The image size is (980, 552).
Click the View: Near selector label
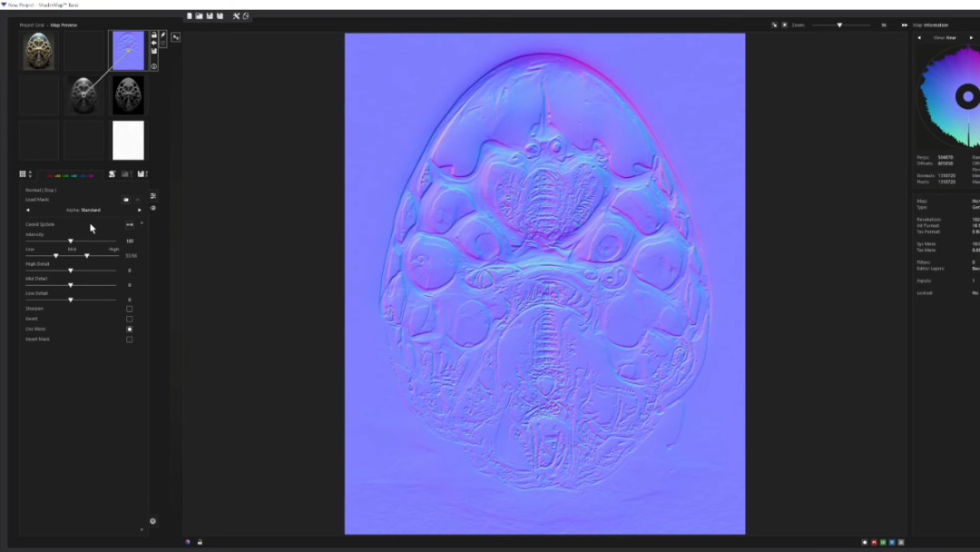pyautogui.click(x=945, y=37)
